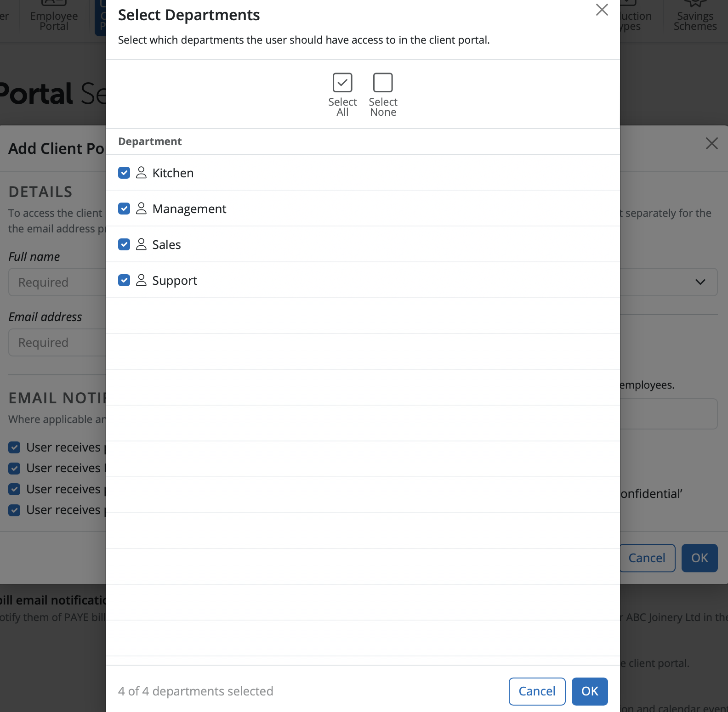
Task: Close the Add Client Portal panel
Action: (x=711, y=144)
